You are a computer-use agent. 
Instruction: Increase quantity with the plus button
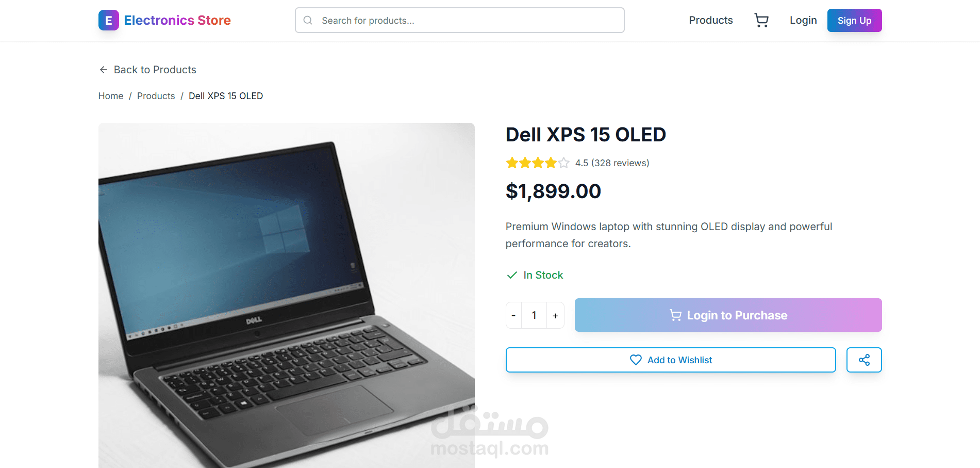555,315
